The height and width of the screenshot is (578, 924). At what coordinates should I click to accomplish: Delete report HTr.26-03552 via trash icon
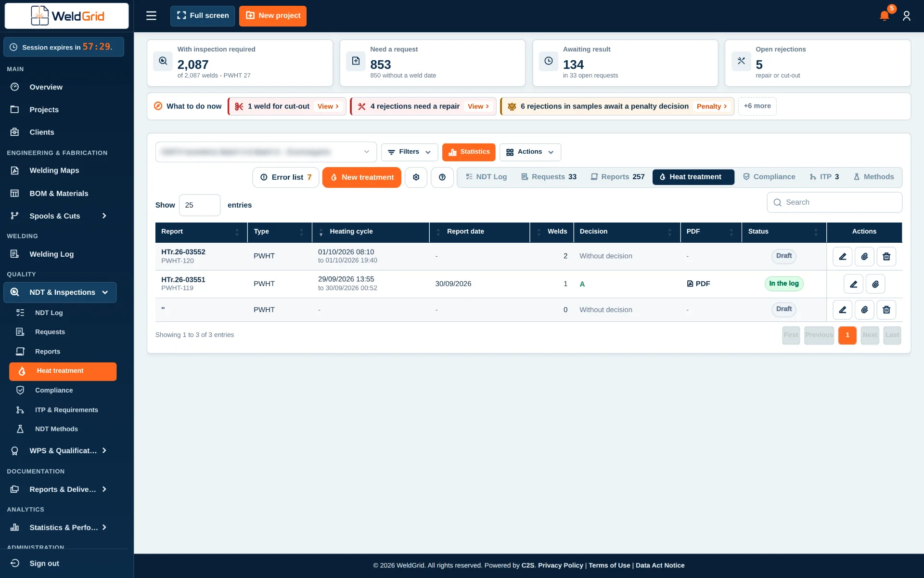coord(886,256)
